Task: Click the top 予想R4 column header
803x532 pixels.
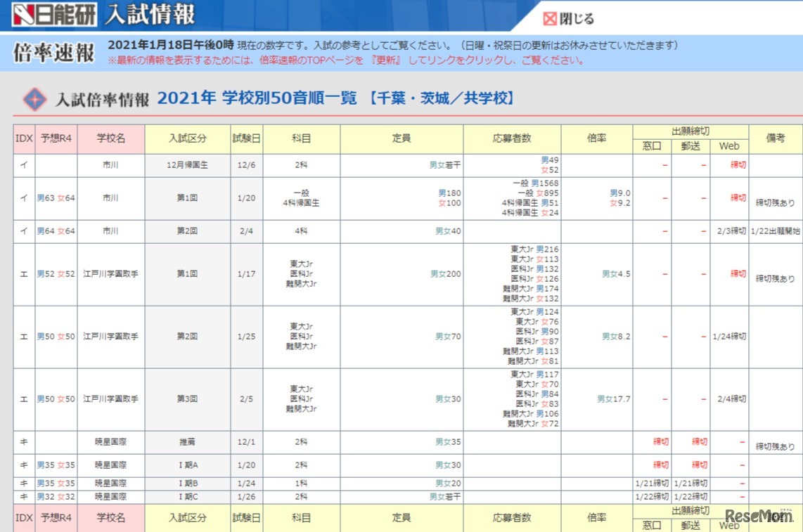Action: (56, 138)
